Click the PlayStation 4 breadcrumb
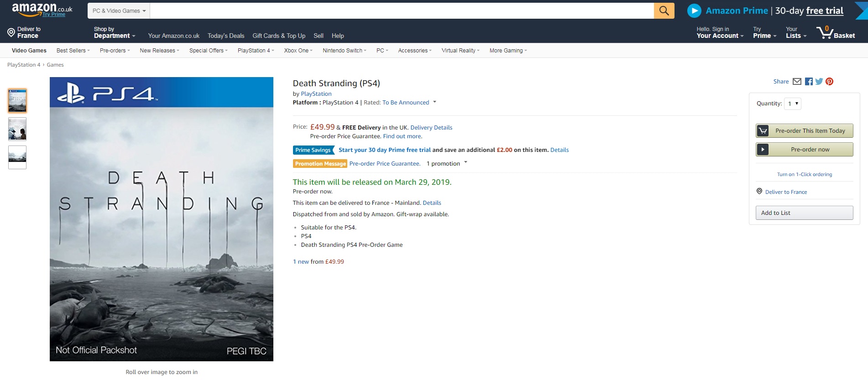Image resolution: width=868 pixels, height=385 pixels. pyautogui.click(x=24, y=65)
